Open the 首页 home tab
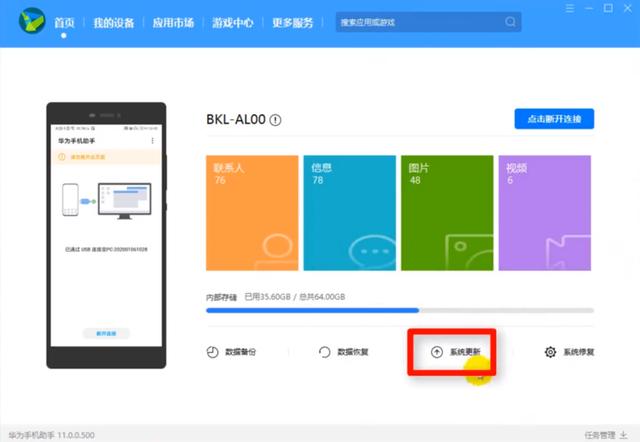 (64, 23)
